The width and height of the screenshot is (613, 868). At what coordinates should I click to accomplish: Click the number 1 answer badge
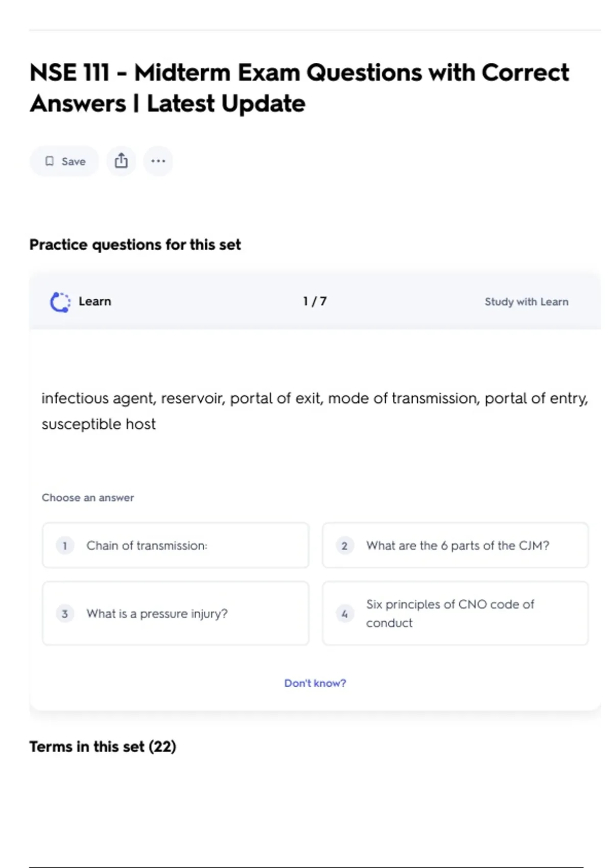click(65, 546)
